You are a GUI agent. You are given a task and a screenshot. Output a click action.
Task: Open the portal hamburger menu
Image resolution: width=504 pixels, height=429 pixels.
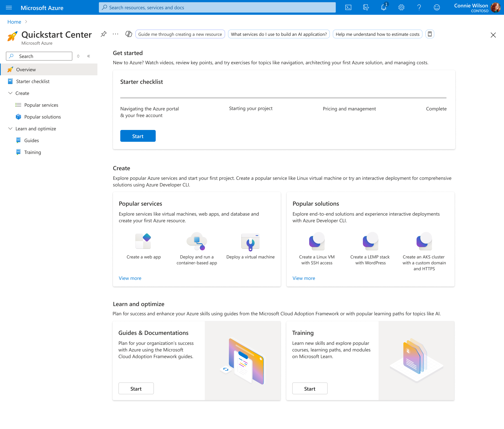coord(9,7)
